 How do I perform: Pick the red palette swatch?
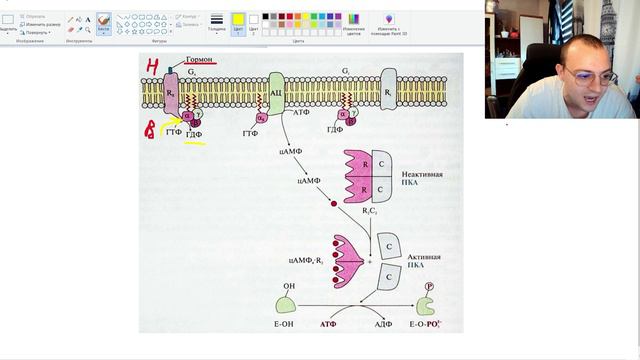coord(290,16)
